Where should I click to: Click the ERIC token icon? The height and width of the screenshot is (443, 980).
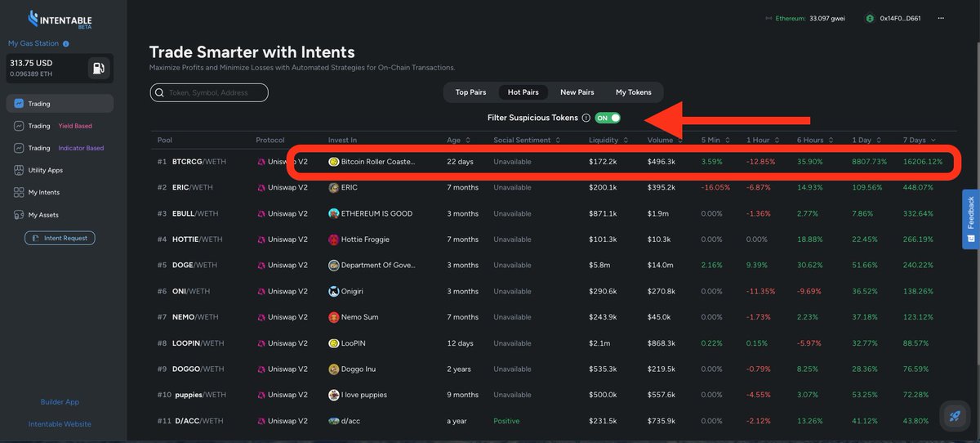(x=334, y=188)
